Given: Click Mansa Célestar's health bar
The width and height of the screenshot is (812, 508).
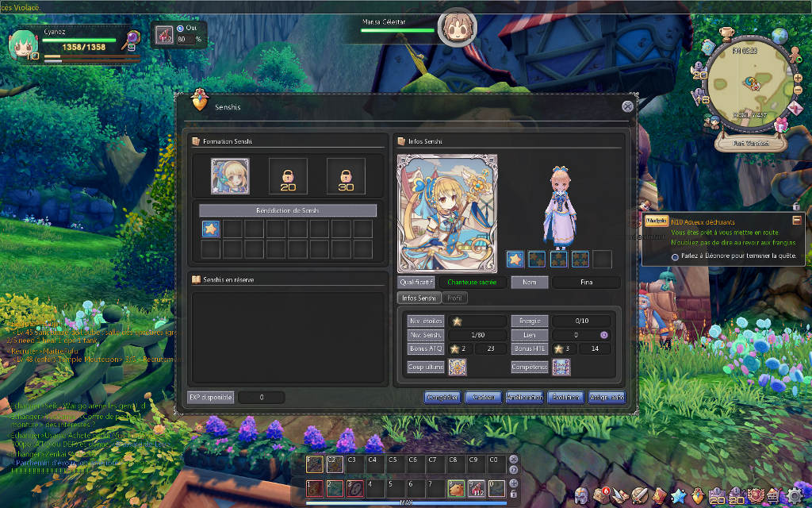Looking at the screenshot, I should click(397, 30).
